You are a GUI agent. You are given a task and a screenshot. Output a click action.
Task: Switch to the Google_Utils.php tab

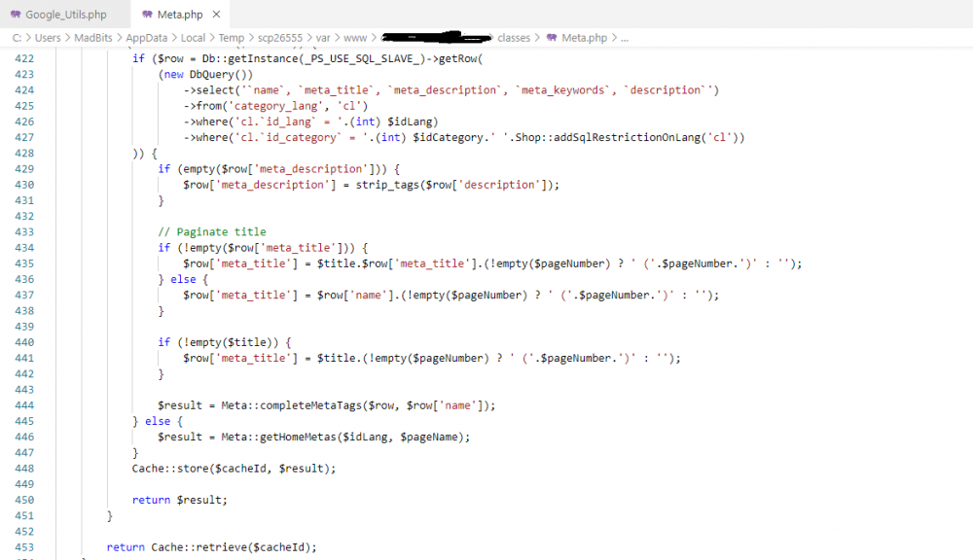click(x=65, y=16)
